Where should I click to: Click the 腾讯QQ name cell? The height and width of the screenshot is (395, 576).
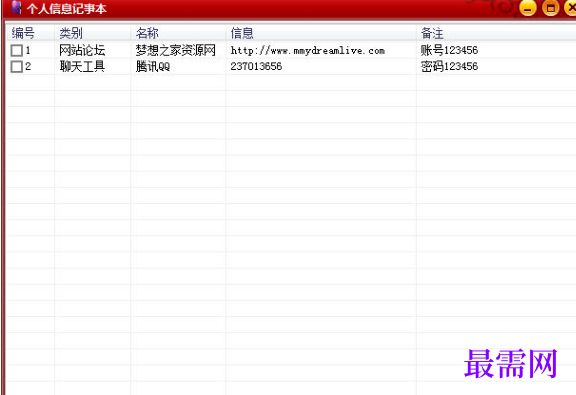[x=153, y=67]
